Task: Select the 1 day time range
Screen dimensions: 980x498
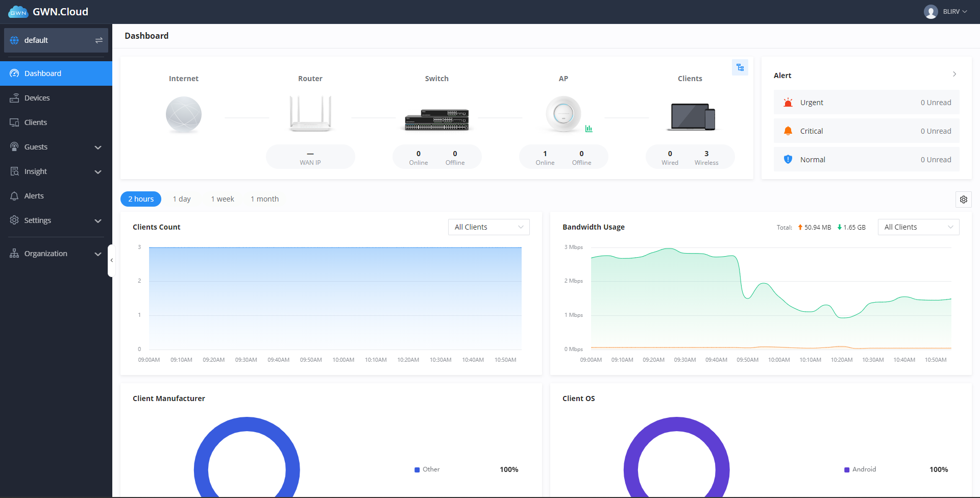Action: (x=182, y=199)
